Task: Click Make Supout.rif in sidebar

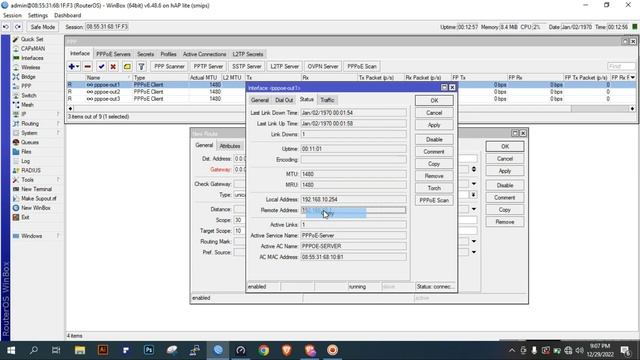Action: [38, 198]
